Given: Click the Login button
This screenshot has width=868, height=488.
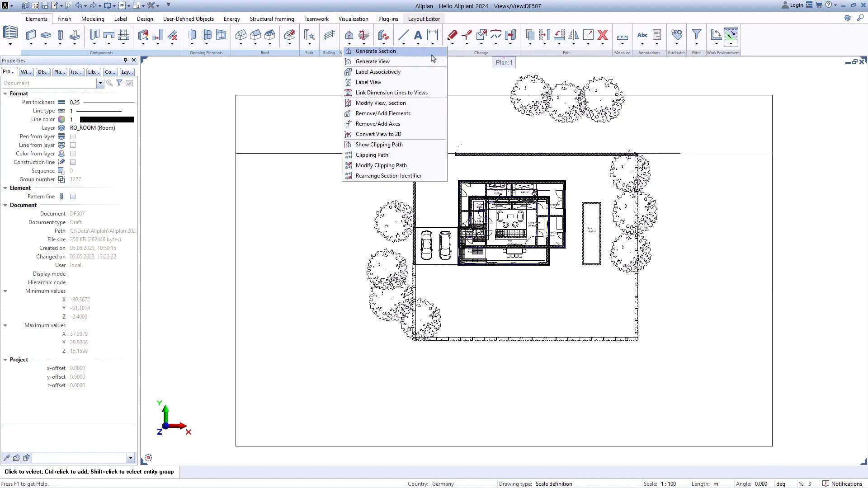Looking at the screenshot, I should 793,5.
